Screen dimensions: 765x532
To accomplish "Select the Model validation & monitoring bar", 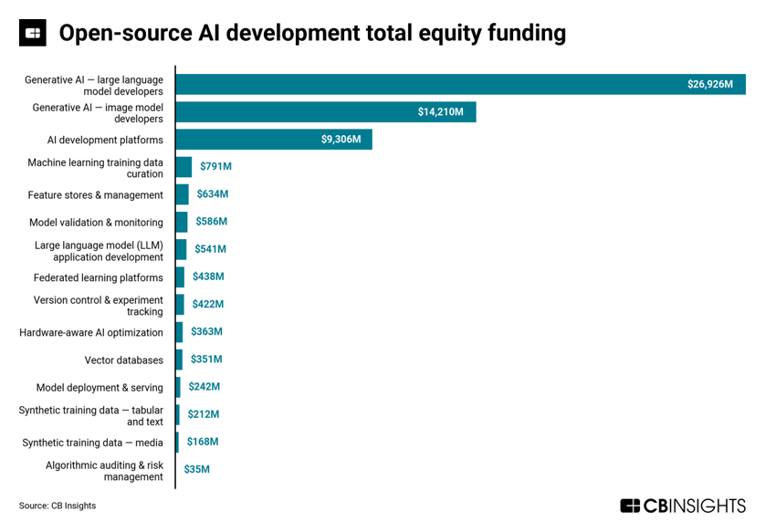I will point(182,222).
